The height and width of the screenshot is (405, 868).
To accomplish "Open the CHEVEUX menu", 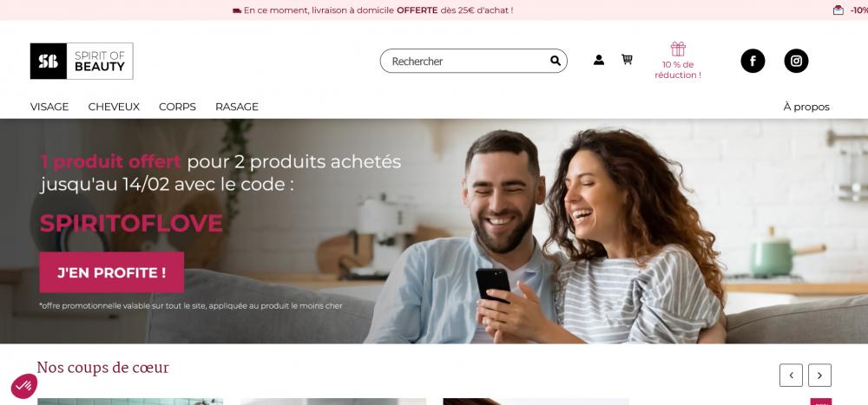I will (x=114, y=107).
